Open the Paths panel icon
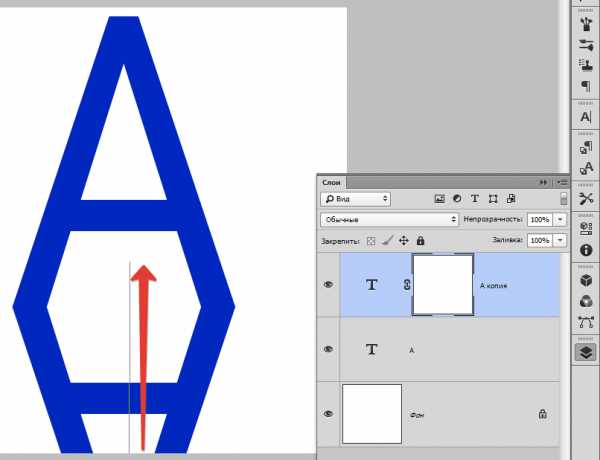Screen dimensions: 600x460 585,322
